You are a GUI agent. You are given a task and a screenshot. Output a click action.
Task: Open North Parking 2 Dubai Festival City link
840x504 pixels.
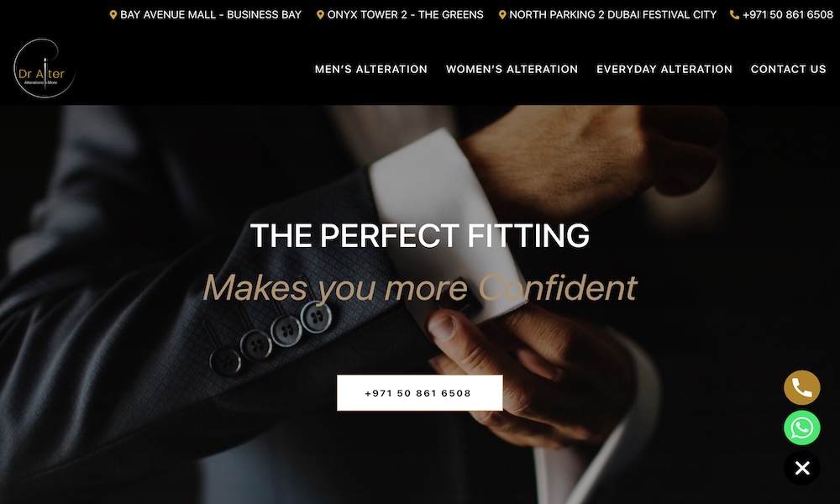pos(612,15)
